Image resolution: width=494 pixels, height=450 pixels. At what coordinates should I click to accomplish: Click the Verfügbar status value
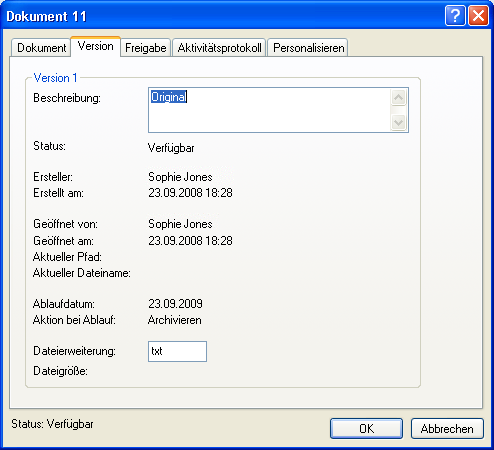(x=171, y=148)
